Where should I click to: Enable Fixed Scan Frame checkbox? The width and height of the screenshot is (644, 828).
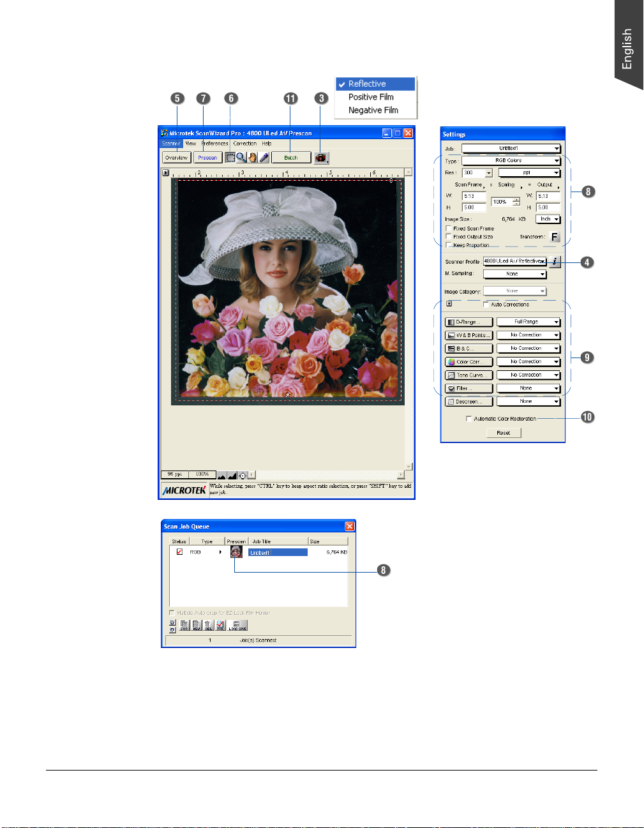[448, 228]
